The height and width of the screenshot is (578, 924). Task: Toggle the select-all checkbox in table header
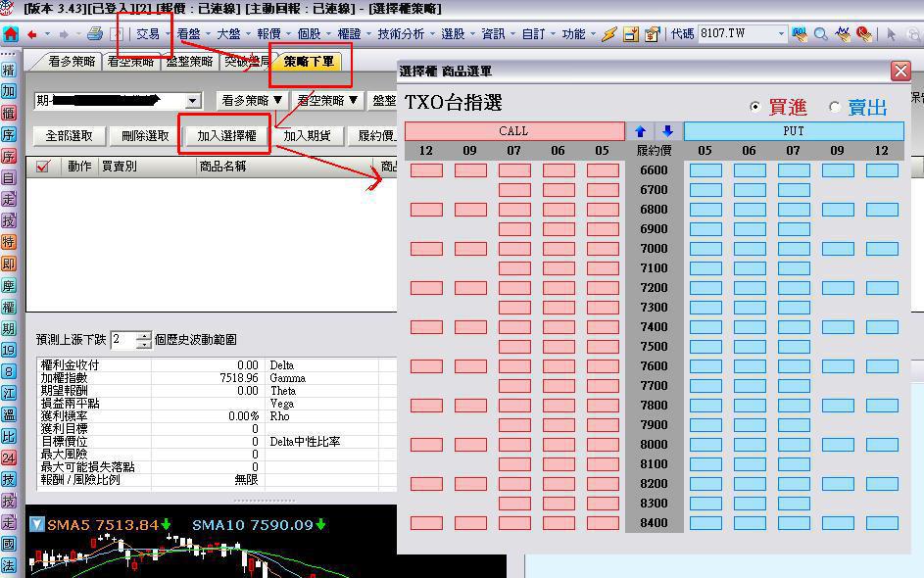click(x=42, y=167)
